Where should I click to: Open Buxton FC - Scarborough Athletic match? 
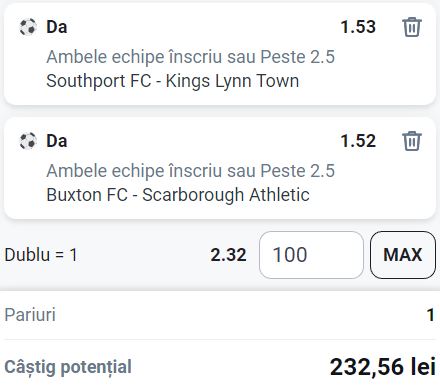(x=178, y=195)
